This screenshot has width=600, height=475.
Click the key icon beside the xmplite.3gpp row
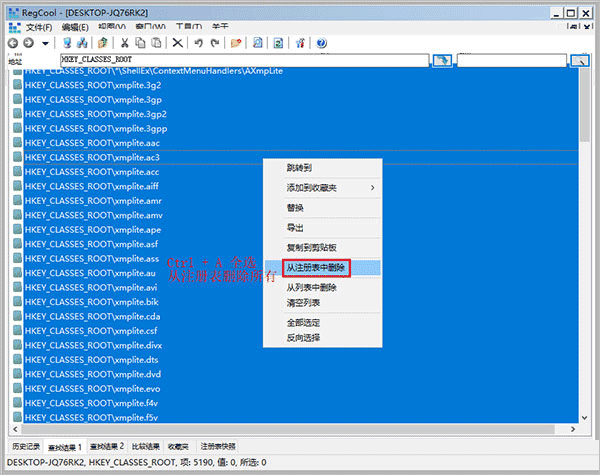pos(17,128)
